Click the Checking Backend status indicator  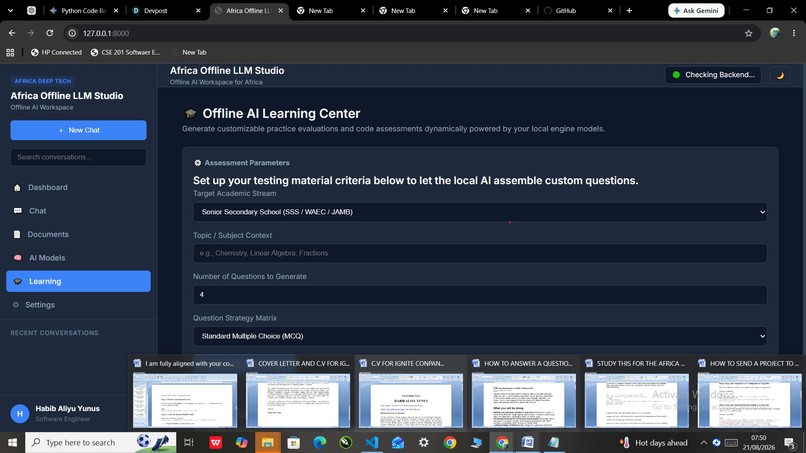[x=713, y=75]
